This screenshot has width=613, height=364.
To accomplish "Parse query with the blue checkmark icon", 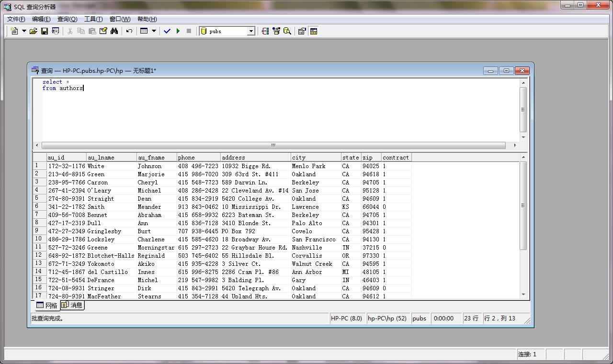I will point(167,31).
